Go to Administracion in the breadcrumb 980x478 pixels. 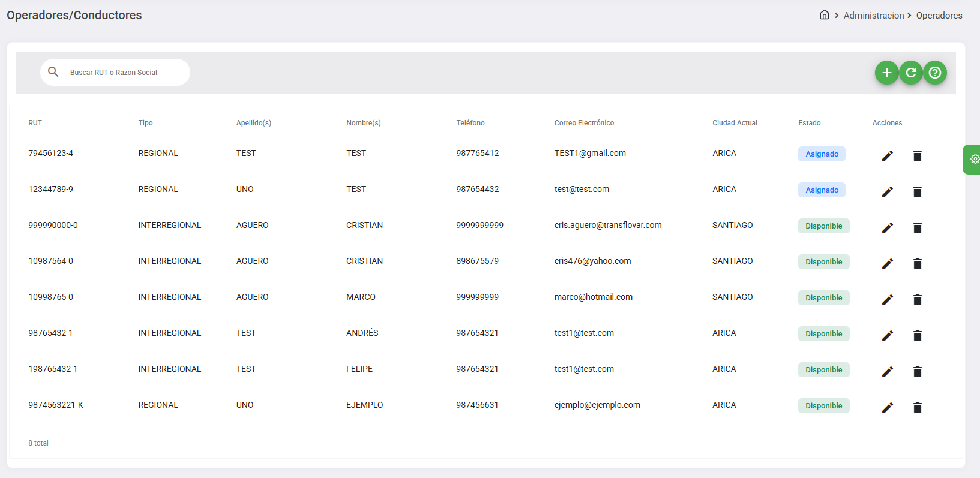(873, 16)
